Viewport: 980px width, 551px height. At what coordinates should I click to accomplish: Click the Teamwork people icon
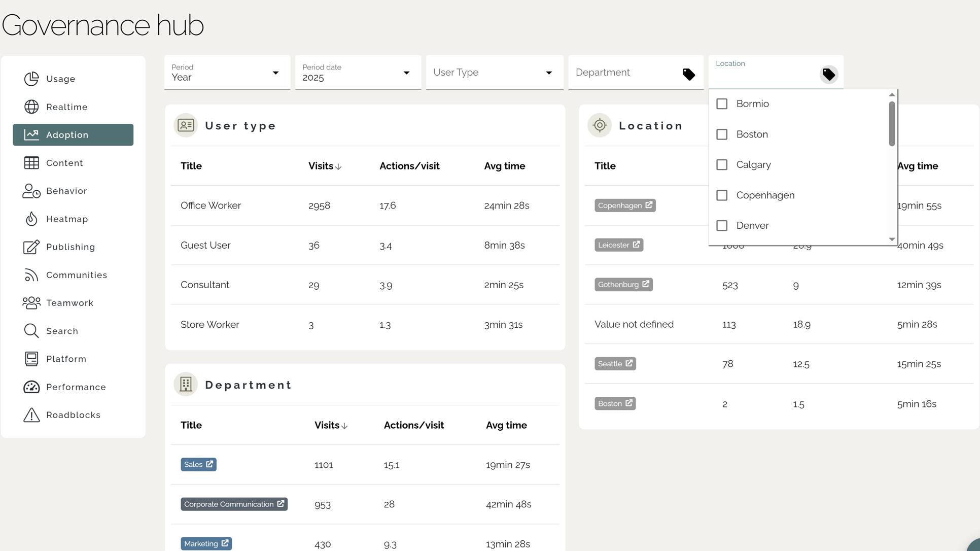click(x=31, y=303)
